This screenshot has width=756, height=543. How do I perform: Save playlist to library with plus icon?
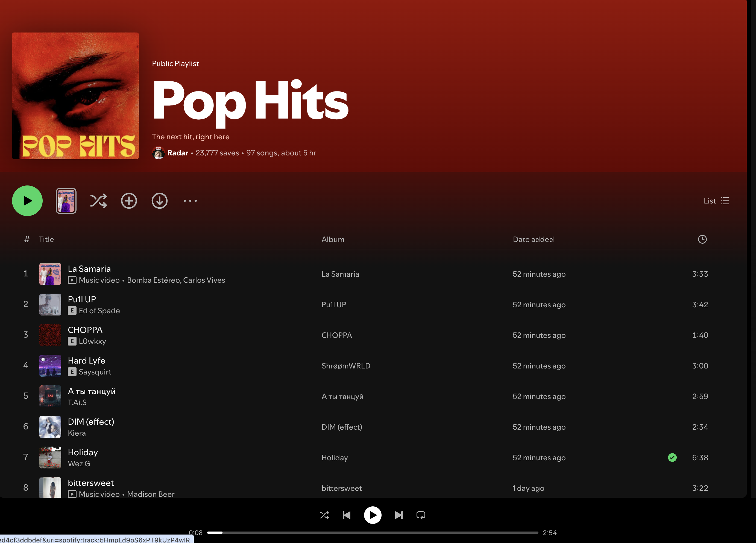(x=129, y=200)
